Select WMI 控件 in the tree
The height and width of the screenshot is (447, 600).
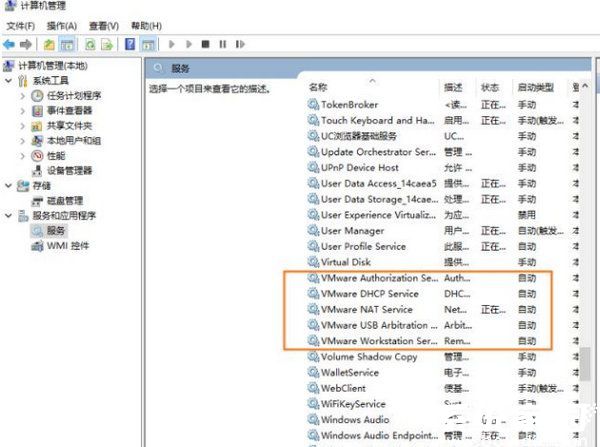(x=68, y=246)
